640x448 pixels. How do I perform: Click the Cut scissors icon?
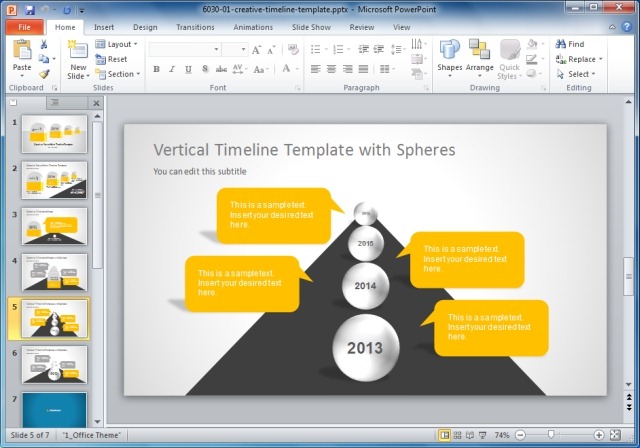(44, 44)
